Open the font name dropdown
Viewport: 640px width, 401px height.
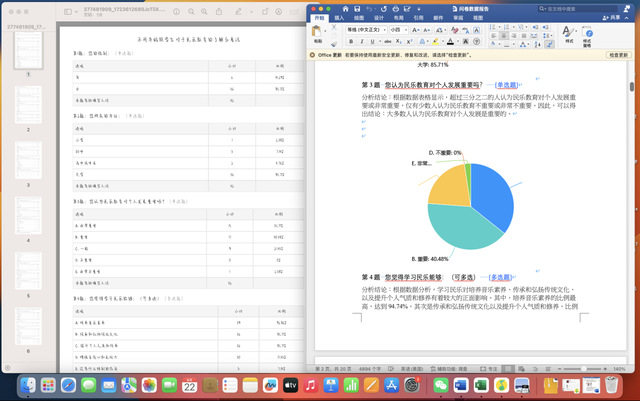click(x=365, y=30)
